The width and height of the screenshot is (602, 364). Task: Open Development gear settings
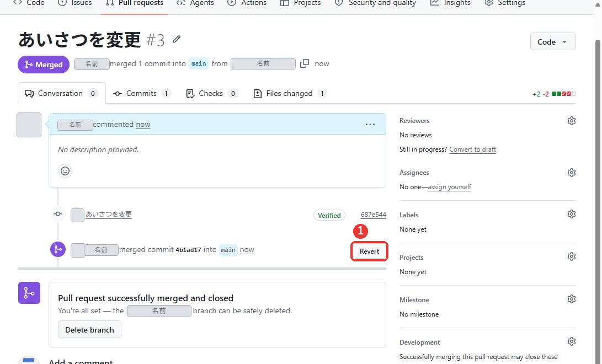[x=571, y=341]
